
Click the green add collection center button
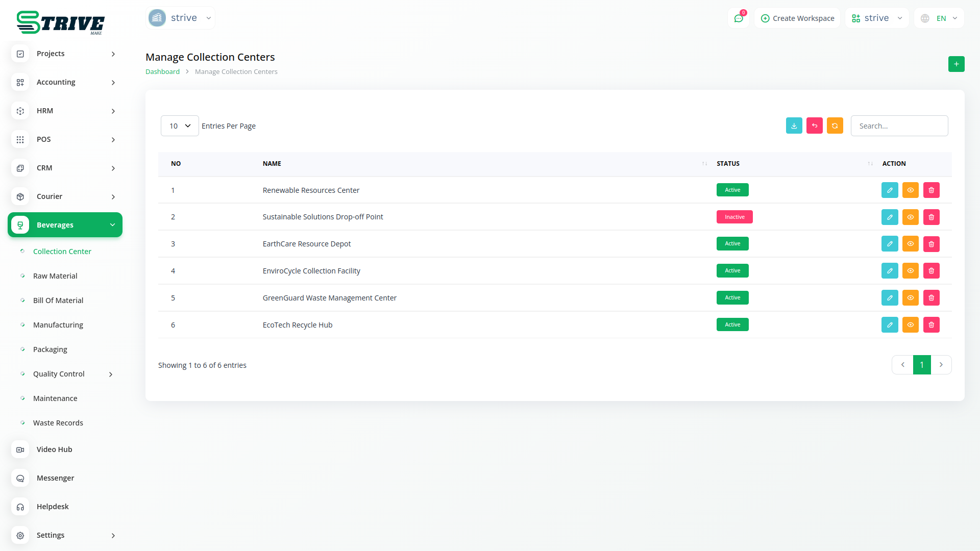pos(956,64)
